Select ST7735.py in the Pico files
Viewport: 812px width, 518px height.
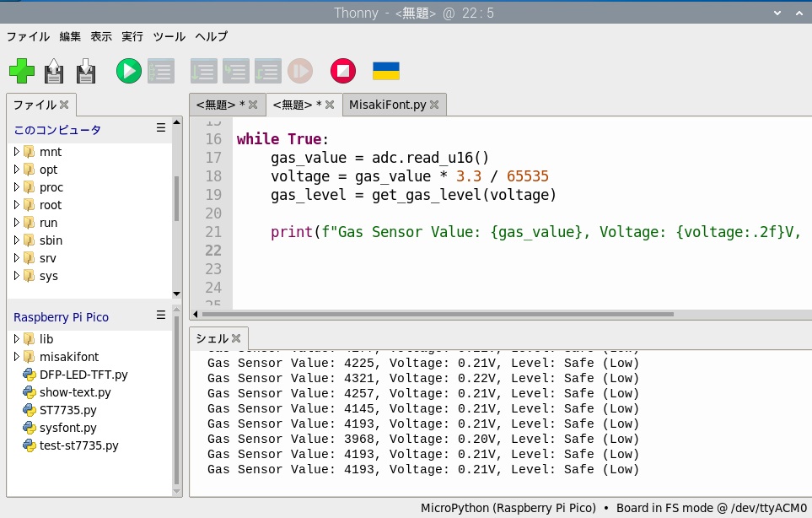tap(67, 410)
